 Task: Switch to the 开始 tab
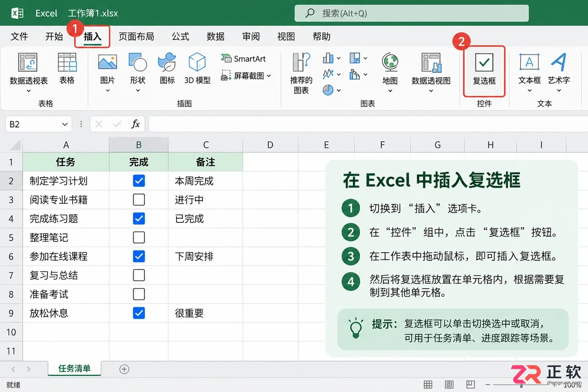[54, 37]
